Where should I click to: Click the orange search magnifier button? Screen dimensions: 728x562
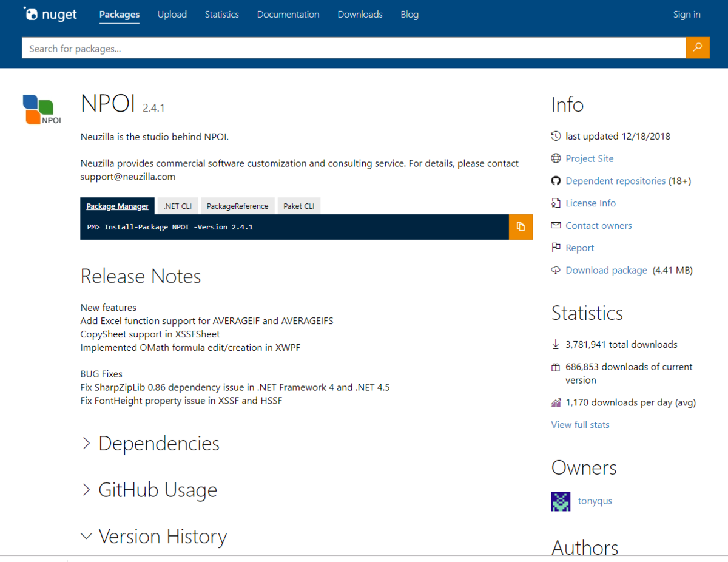(x=698, y=48)
